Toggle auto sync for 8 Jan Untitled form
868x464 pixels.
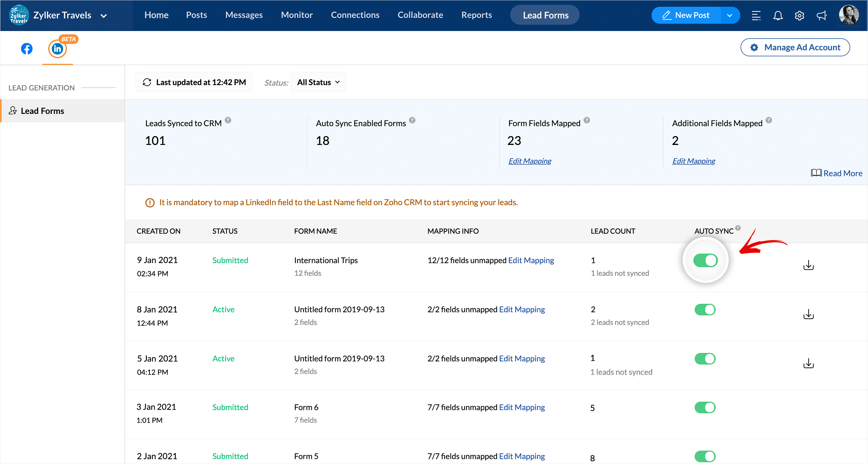705,309
